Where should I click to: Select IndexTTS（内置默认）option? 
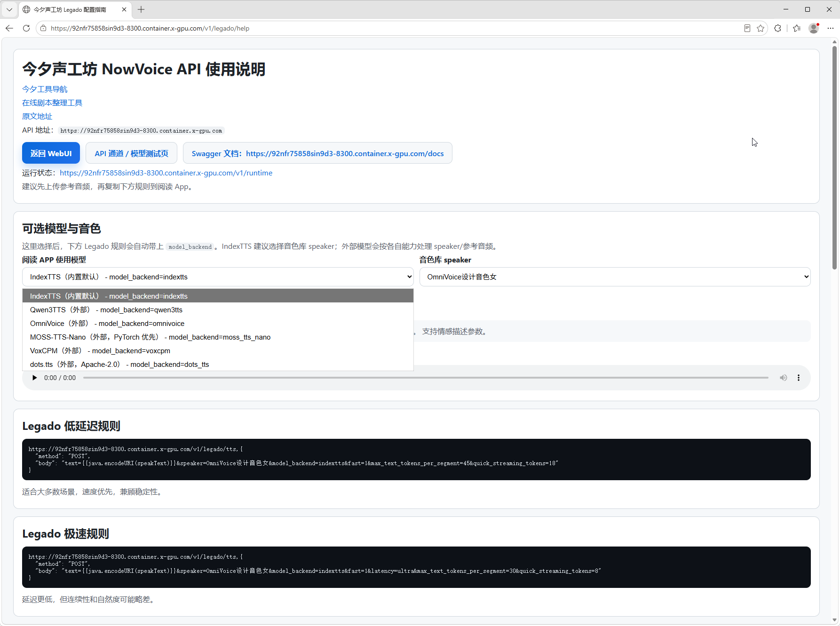coord(218,296)
